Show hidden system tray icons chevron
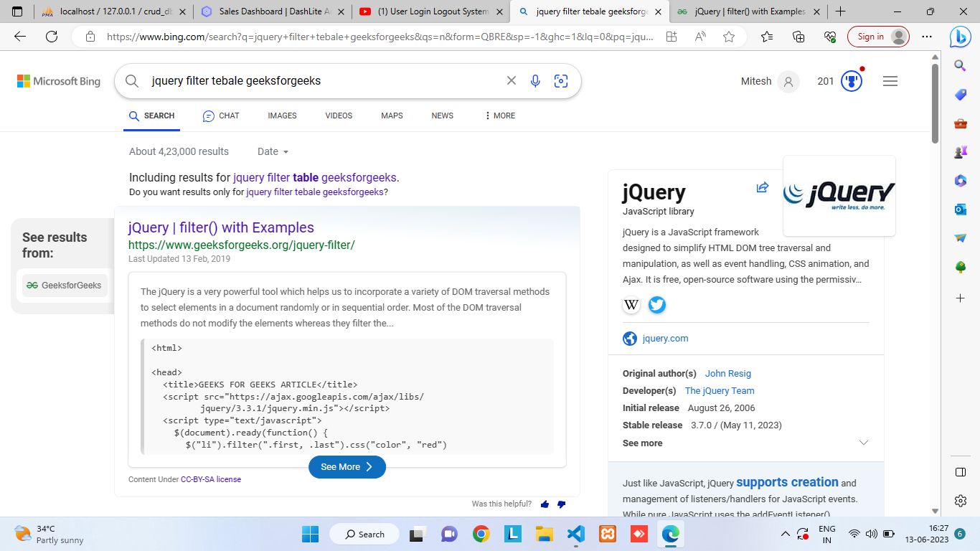 [785, 534]
